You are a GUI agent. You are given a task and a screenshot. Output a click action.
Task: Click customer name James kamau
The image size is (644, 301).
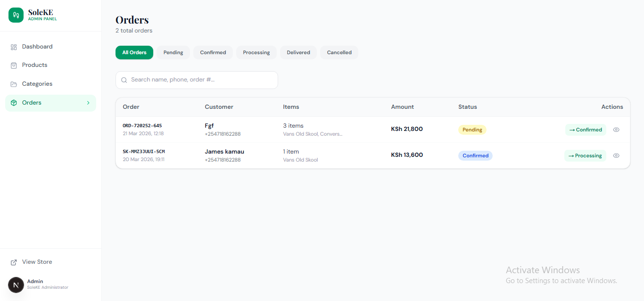[224, 152]
